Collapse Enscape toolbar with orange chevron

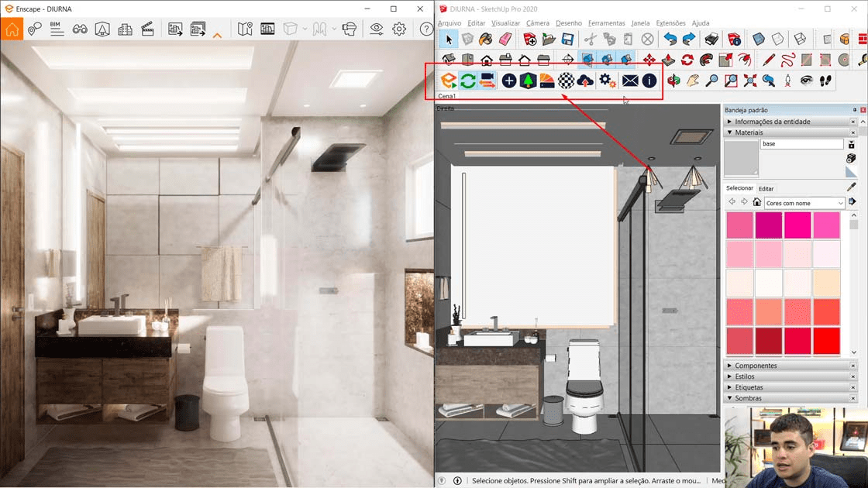coord(217,36)
